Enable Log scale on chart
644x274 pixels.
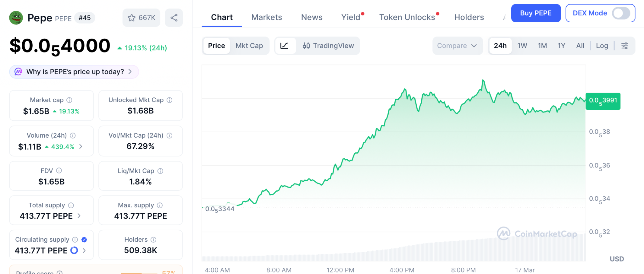pos(602,46)
